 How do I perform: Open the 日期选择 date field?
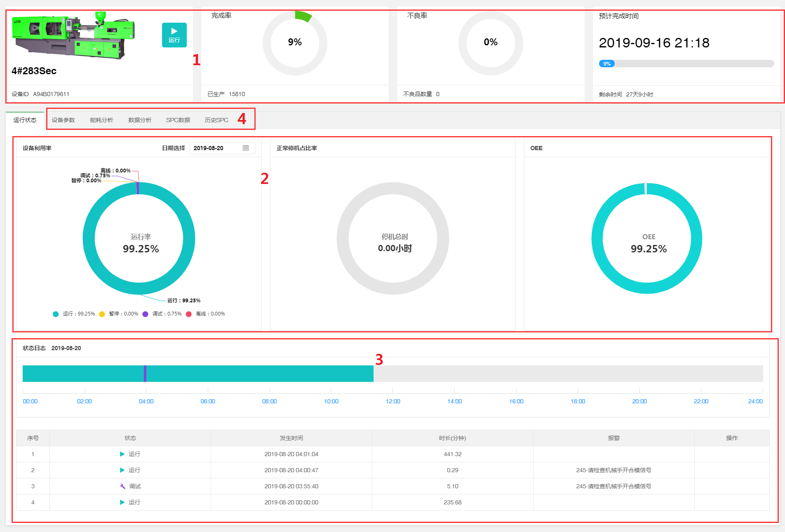pos(217,148)
